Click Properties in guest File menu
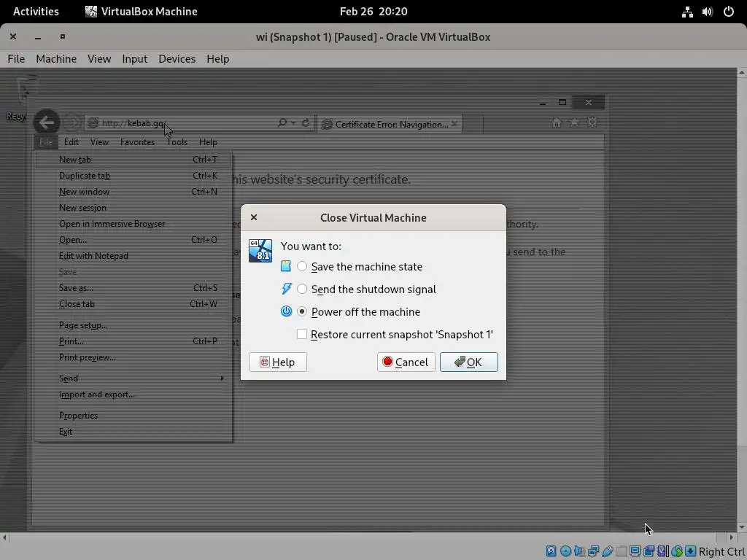This screenshot has height=560, width=747. tap(133, 415)
